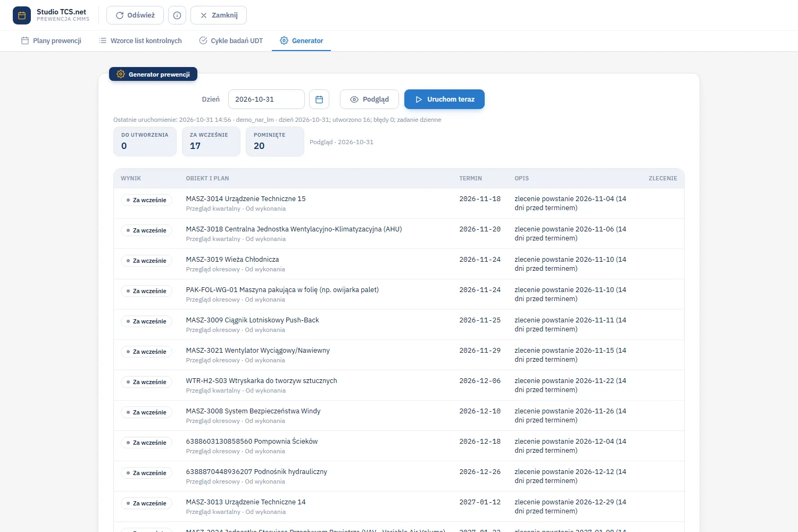Click the Ostatnie uruchomienie status line

click(277, 120)
